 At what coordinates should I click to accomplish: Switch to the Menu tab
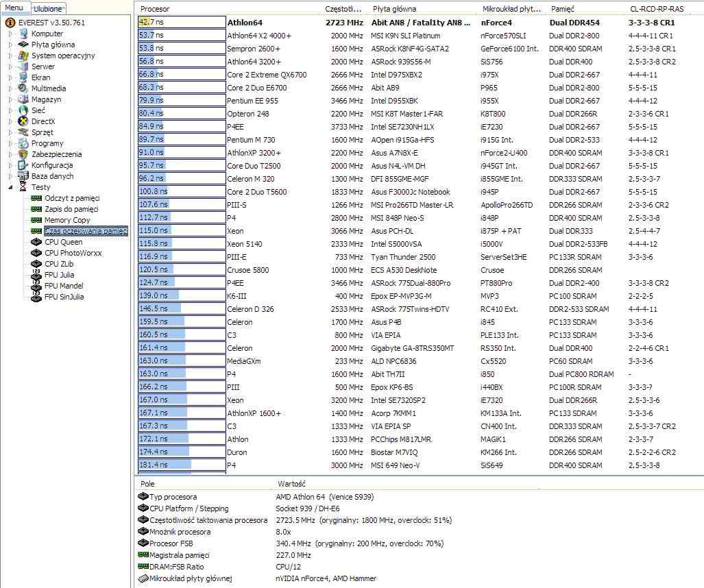click(14, 8)
